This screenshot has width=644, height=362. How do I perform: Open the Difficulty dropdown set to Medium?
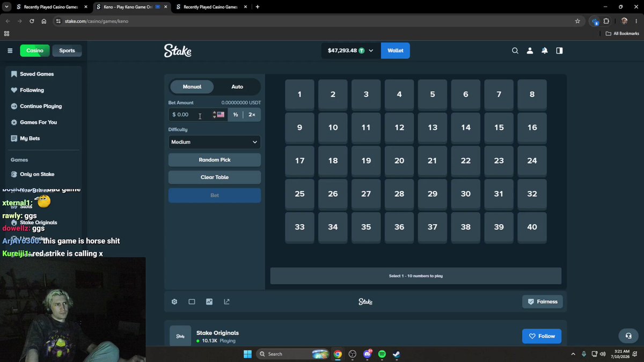(215, 142)
